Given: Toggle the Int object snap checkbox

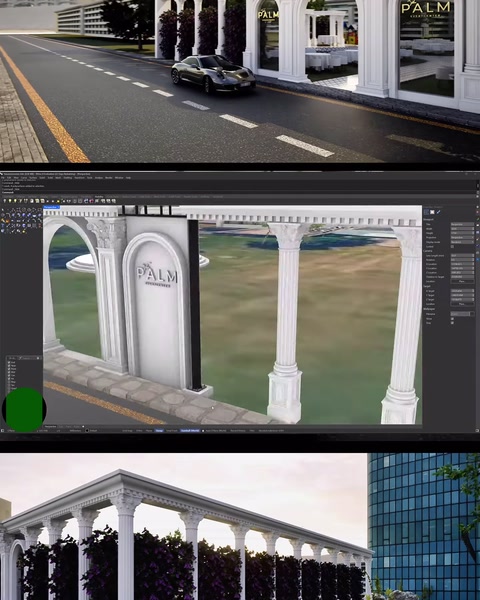Looking at the screenshot, I should click(9, 379).
